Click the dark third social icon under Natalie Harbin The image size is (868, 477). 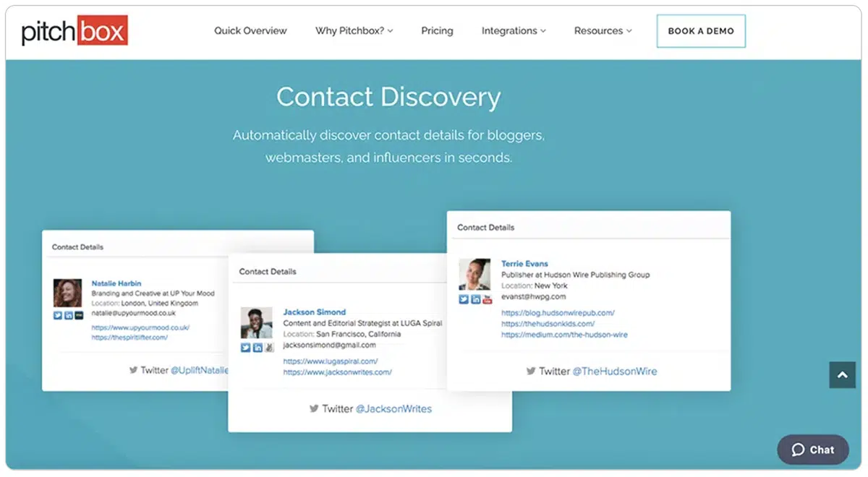click(x=79, y=315)
